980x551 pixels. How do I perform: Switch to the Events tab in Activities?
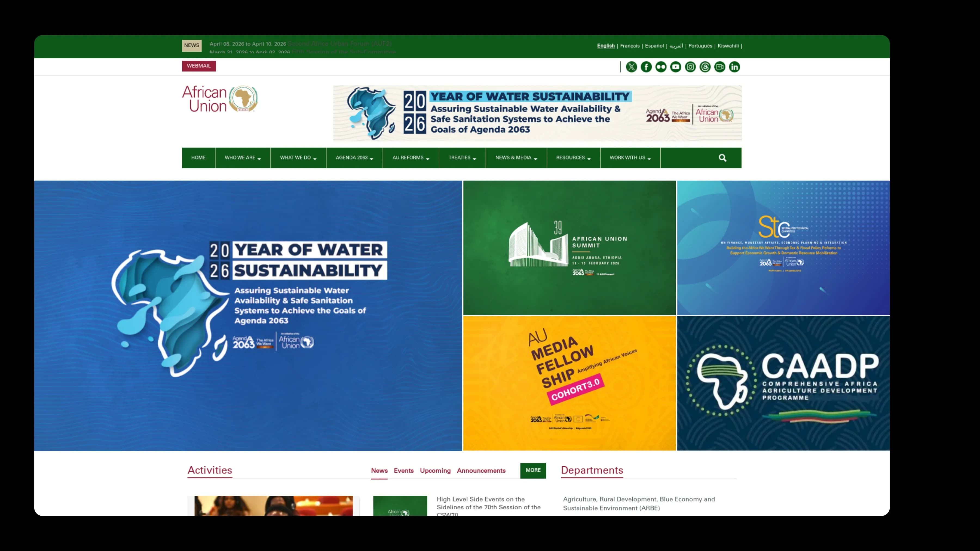[x=404, y=471]
